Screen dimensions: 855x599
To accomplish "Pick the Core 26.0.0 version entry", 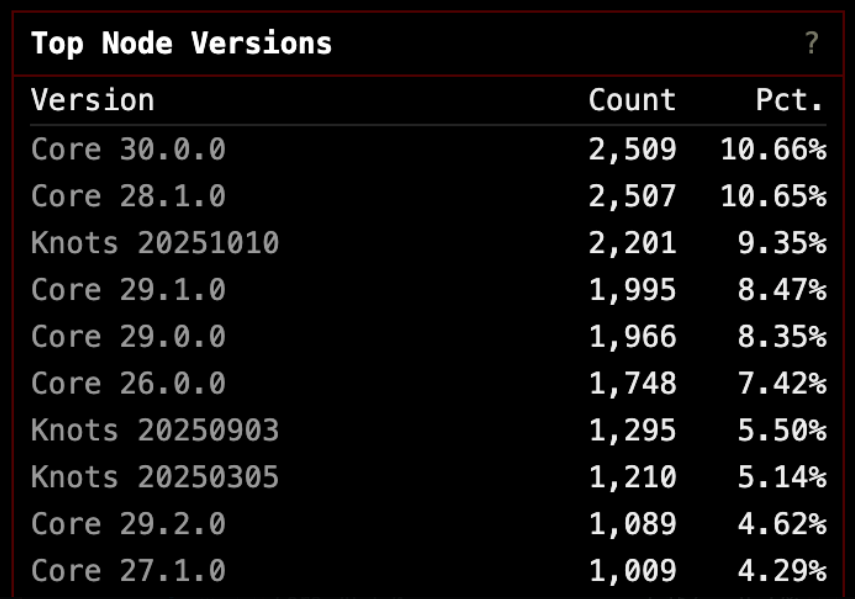I will point(128,383).
